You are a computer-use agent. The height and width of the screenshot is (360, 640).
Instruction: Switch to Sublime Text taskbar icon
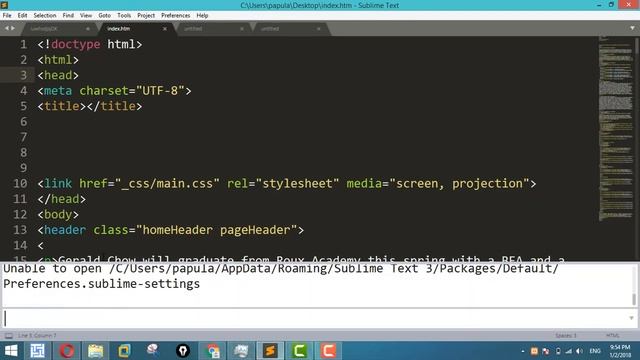[270, 351]
